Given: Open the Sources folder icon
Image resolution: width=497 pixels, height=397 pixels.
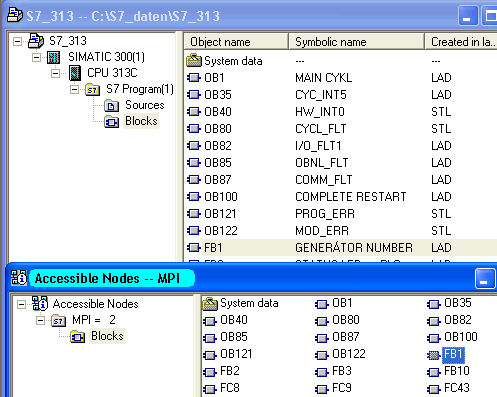Looking at the screenshot, I should pyautogui.click(x=111, y=106).
